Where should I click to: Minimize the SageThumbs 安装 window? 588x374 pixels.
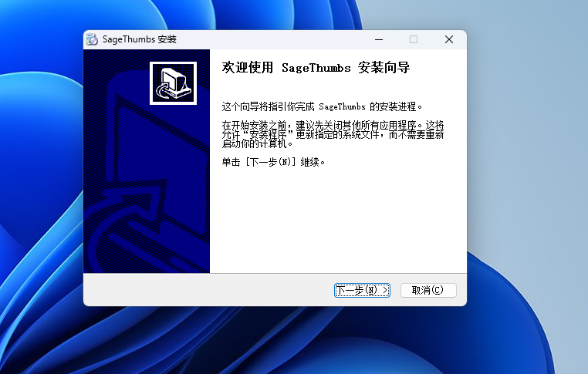pyautogui.click(x=379, y=39)
